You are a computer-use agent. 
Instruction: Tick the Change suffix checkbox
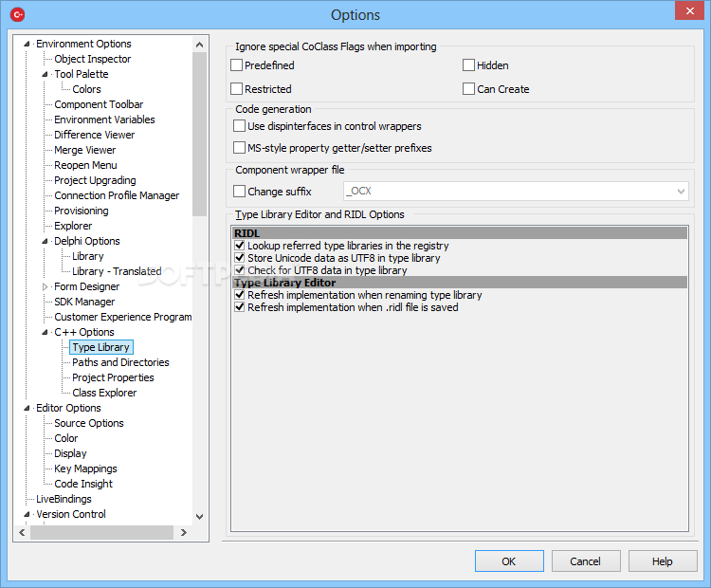pyautogui.click(x=239, y=192)
